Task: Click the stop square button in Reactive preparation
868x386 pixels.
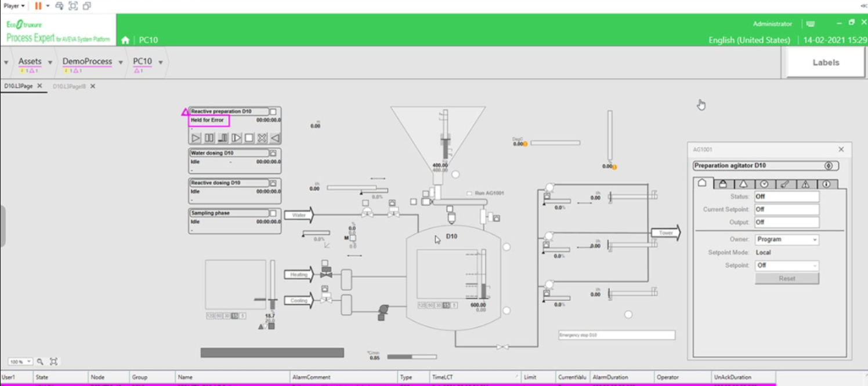Action: pos(249,138)
